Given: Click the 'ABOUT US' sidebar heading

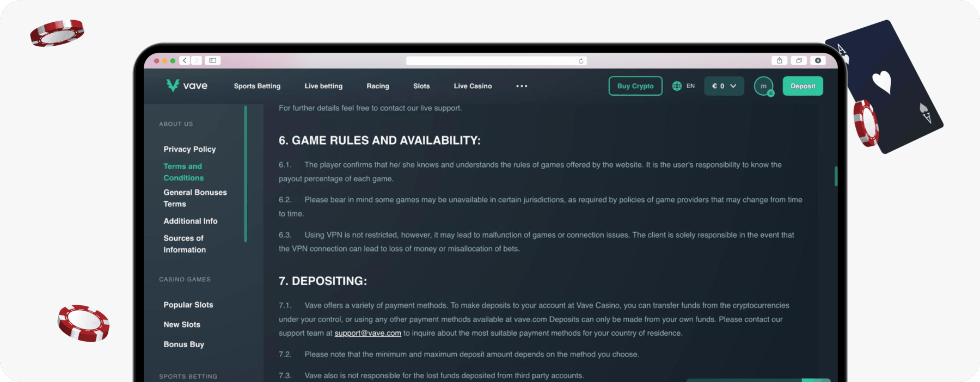Looking at the screenshot, I should 176,124.
